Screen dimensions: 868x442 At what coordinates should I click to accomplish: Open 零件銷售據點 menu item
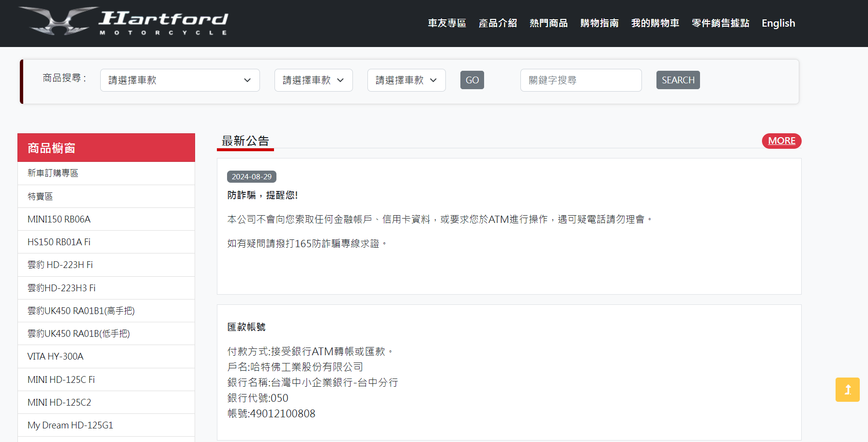click(720, 23)
